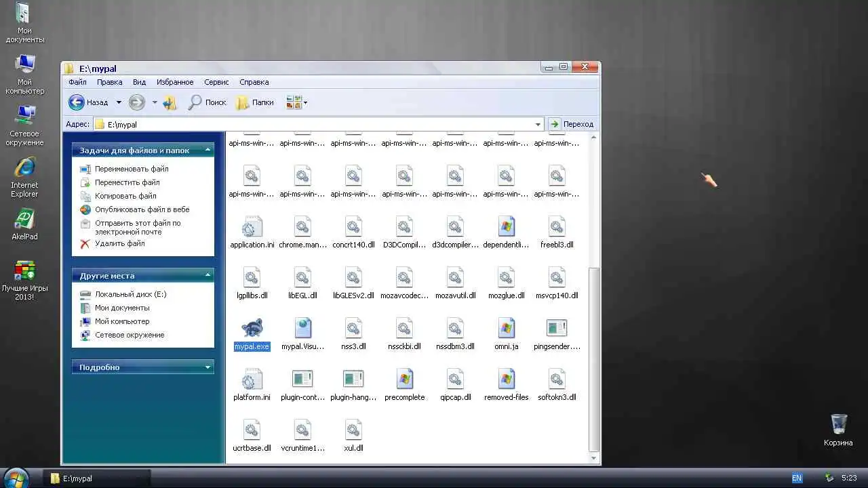868x488 pixels.
Task: Open the Файл menu
Action: point(77,82)
